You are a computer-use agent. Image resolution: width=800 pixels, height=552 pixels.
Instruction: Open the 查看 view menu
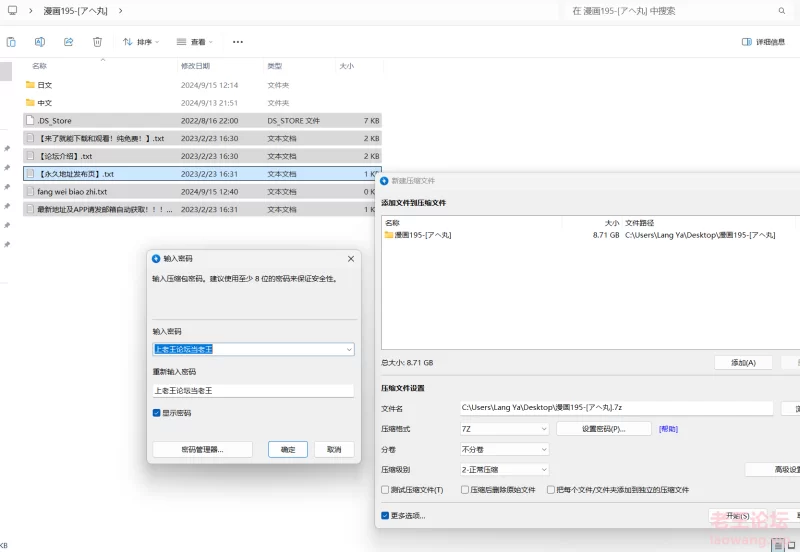click(195, 42)
